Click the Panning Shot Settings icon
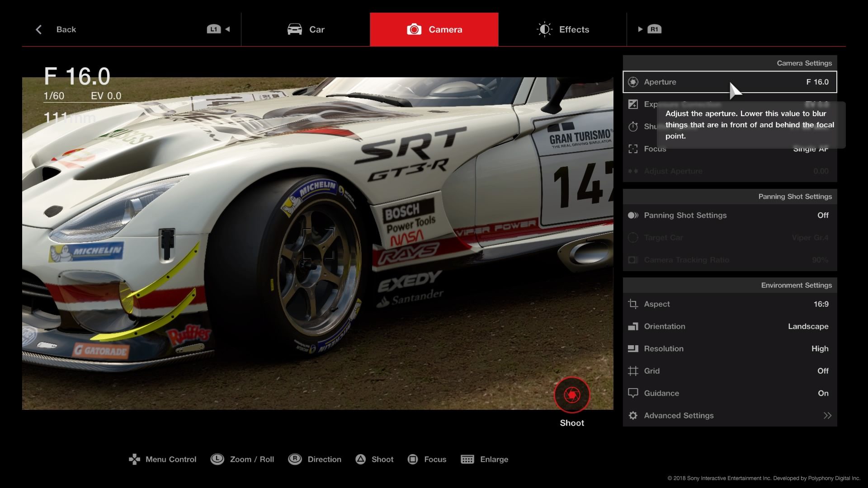 click(x=633, y=216)
